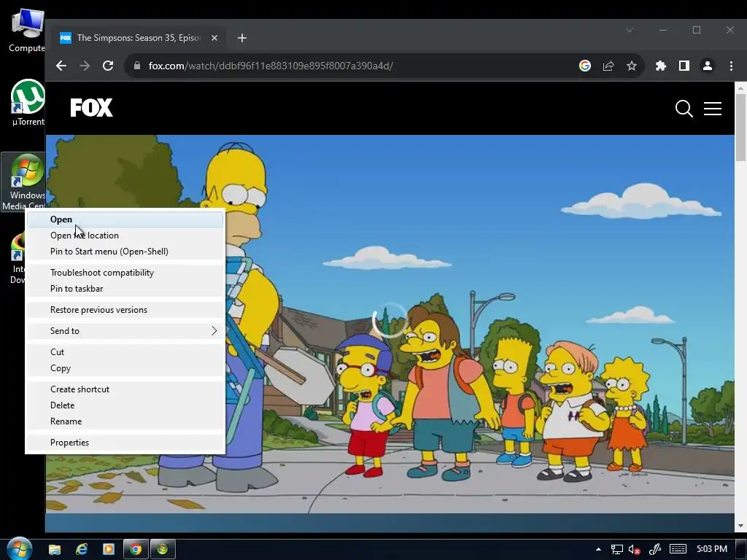Choose Copy from the context menu

(x=125, y=368)
